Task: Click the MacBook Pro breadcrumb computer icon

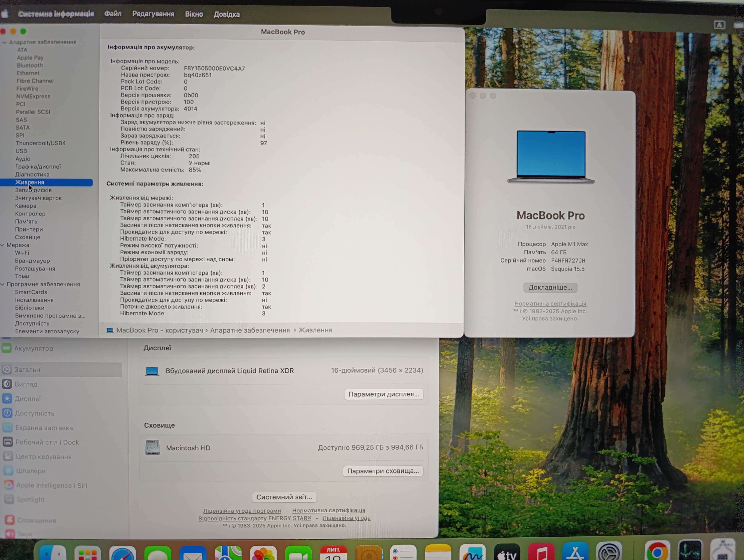Action: pyautogui.click(x=110, y=330)
